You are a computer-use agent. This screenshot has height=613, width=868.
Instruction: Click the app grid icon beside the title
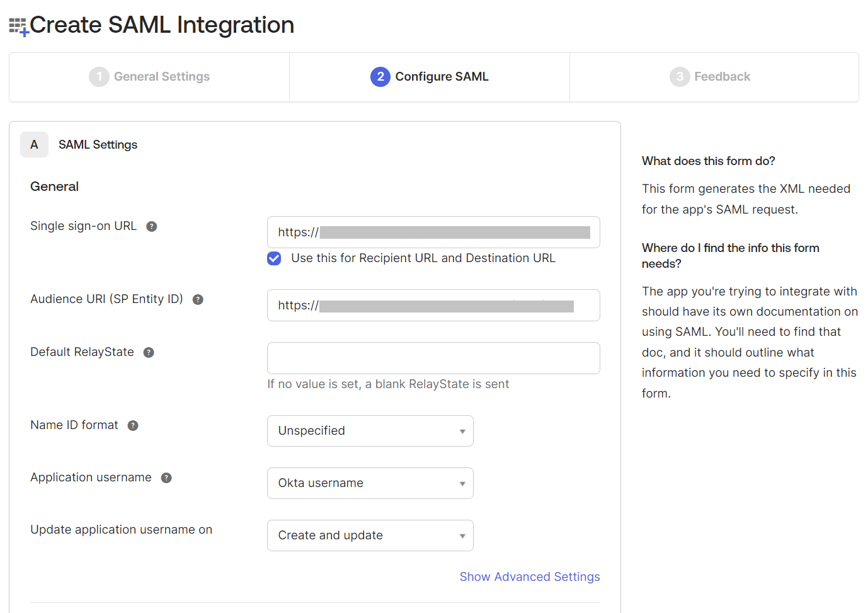coord(18,26)
